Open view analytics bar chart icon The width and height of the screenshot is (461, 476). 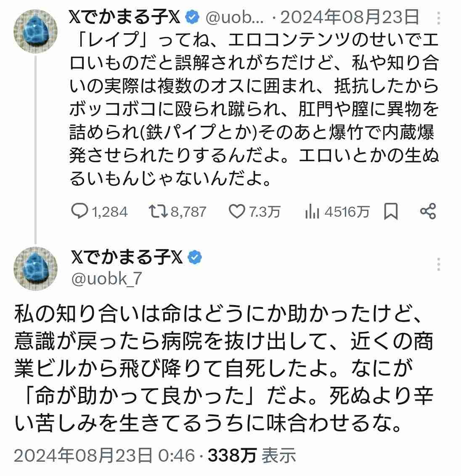311,212
